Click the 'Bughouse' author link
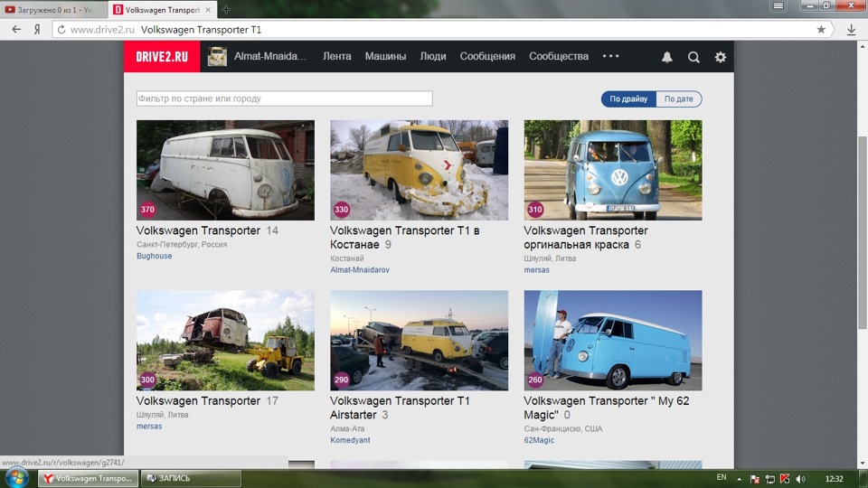The height and width of the screenshot is (488, 868). [154, 257]
